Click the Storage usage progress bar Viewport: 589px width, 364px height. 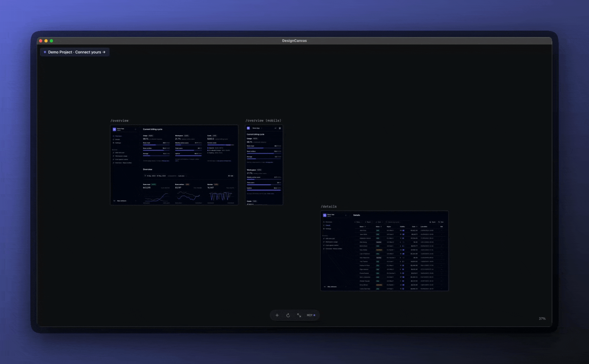pyautogui.click(x=156, y=155)
